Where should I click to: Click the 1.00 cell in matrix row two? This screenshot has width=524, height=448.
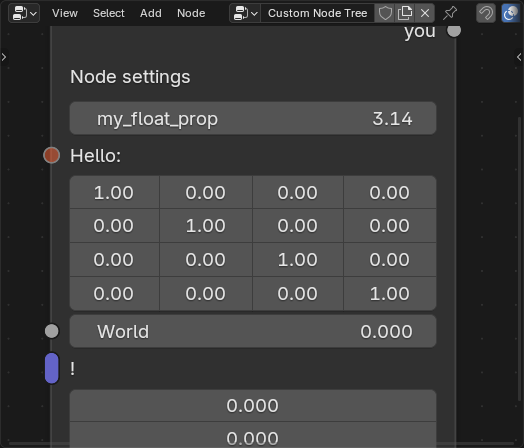coord(206,226)
